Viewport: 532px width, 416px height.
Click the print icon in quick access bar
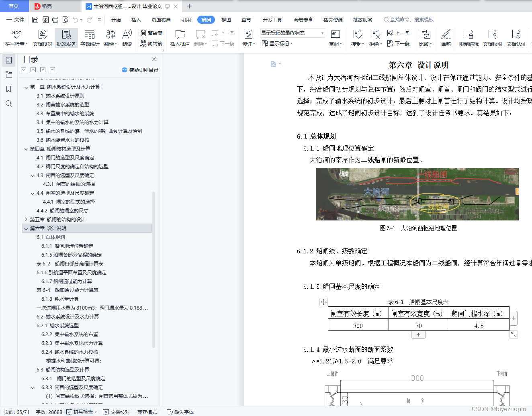(x=55, y=20)
